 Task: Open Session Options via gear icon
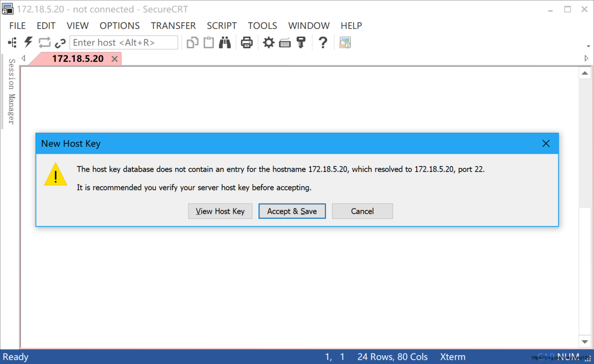268,42
